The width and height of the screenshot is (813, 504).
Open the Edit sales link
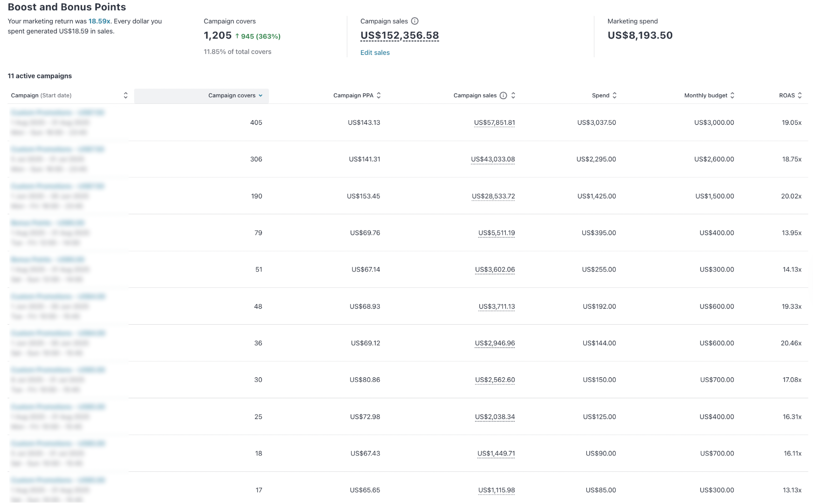pyautogui.click(x=375, y=53)
